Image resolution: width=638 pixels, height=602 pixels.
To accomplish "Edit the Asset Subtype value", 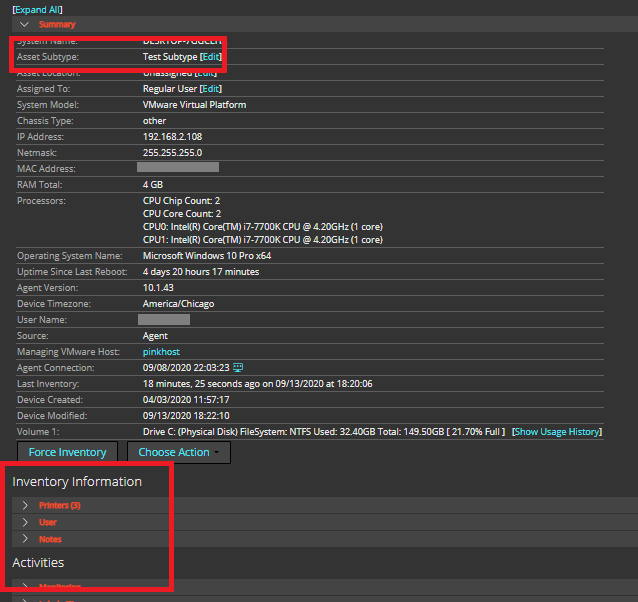I will pos(208,57).
